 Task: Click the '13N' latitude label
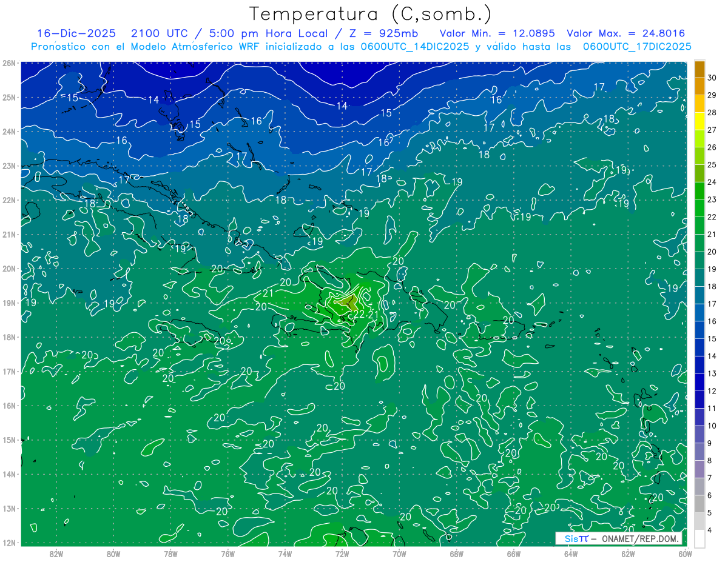[8, 508]
